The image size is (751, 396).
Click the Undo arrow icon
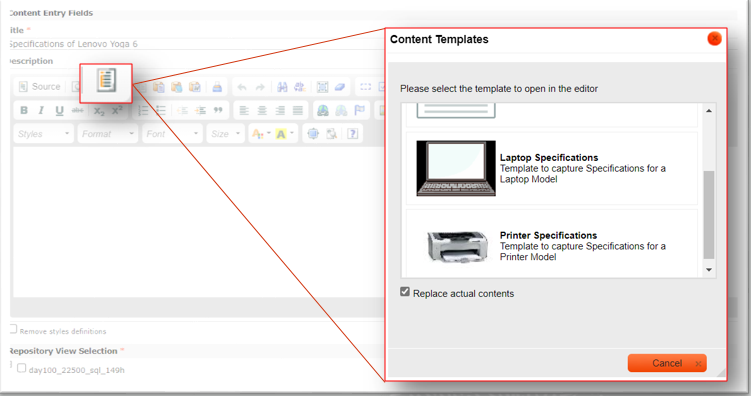tap(242, 87)
